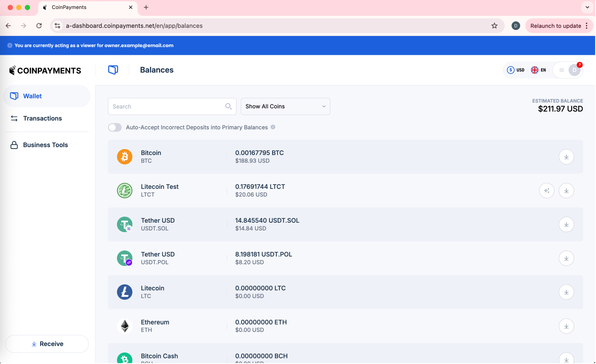Click the Relaunch to update button
The image size is (596, 364).
click(x=555, y=26)
